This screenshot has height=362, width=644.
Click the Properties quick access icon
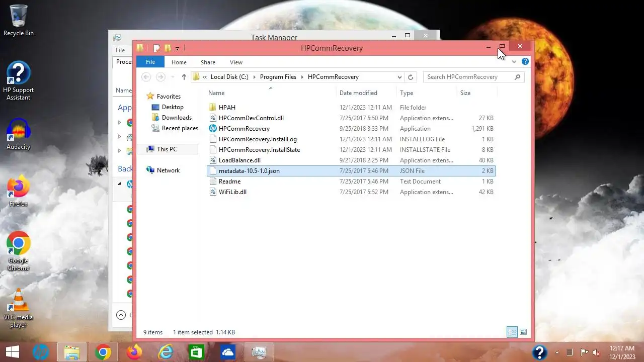click(x=156, y=48)
